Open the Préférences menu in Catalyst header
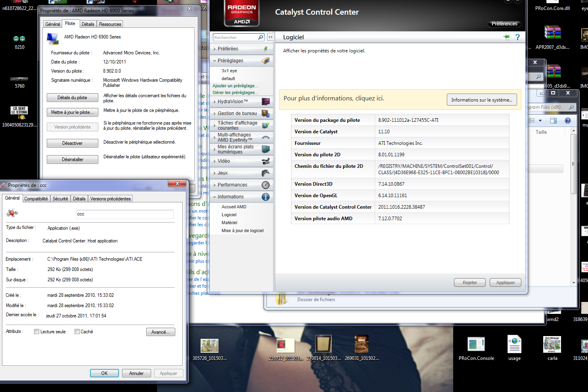The width and height of the screenshot is (588, 392). [504, 24]
